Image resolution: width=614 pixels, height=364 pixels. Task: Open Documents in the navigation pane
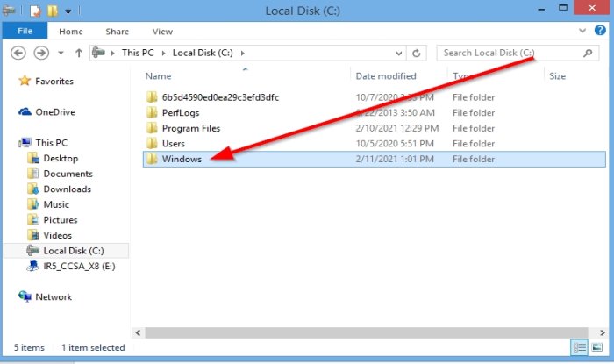68,174
